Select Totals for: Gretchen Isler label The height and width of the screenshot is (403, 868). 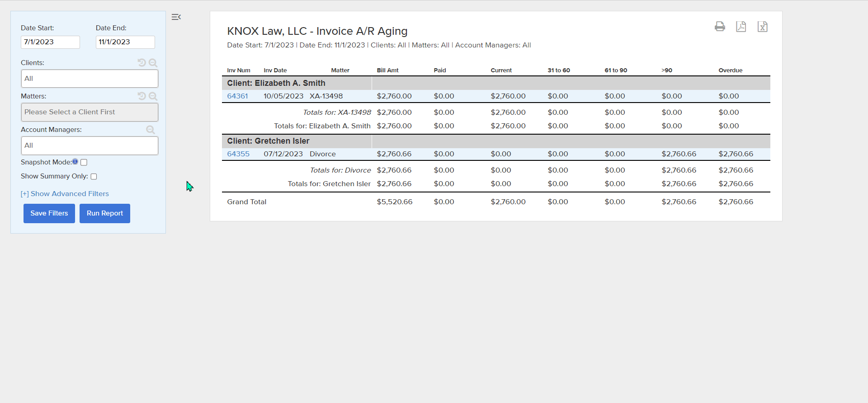pyautogui.click(x=329, y=184)
